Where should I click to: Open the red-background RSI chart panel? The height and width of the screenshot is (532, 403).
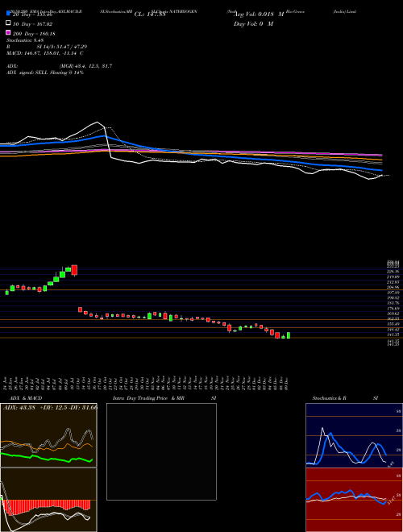click(354, 500)
